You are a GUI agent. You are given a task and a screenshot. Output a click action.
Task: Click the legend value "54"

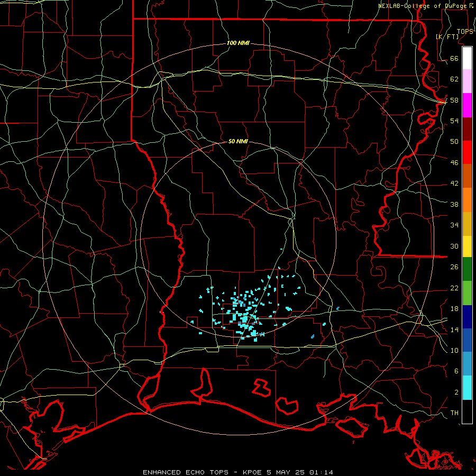(x=454, y=121)
